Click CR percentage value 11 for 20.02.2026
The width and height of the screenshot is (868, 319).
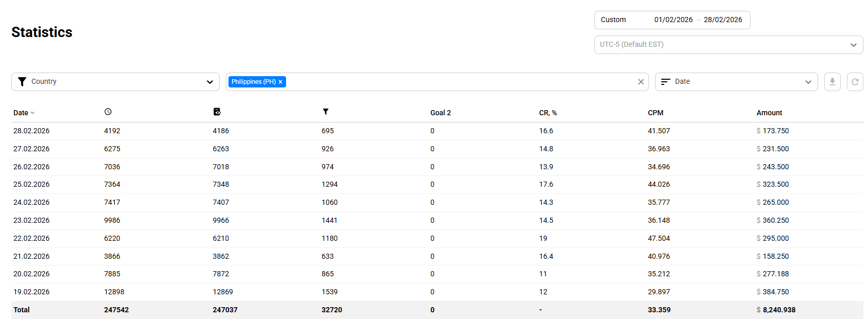(543, 274)
